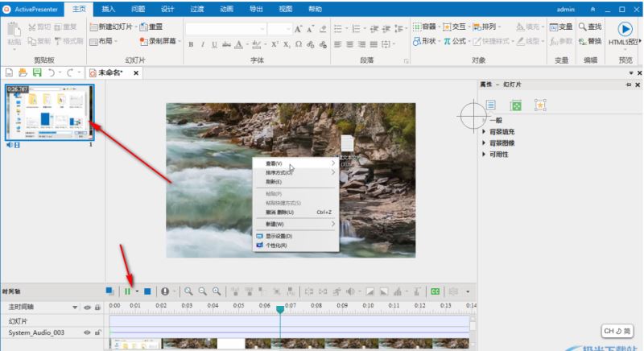Toggle visibility eye on the 主时间轴 row
644x351 pixels.
[x=87, y=307]
